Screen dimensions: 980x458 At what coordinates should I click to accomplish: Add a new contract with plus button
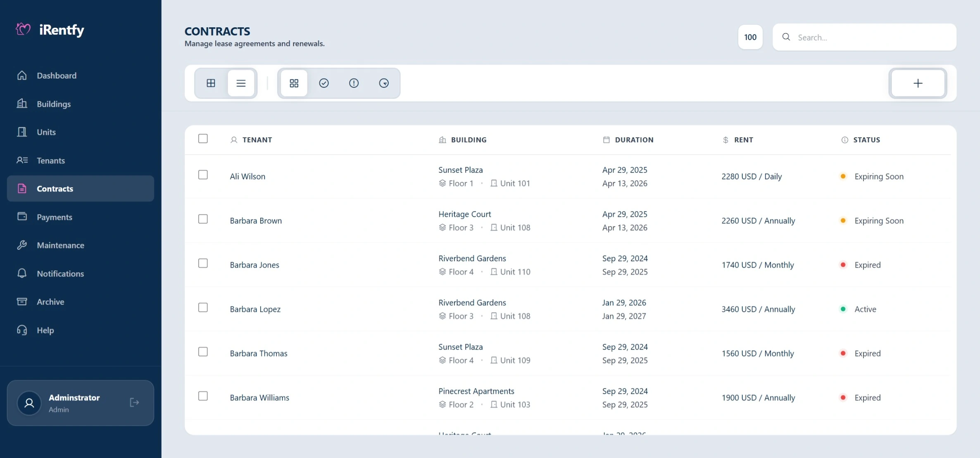click(918, 83)
